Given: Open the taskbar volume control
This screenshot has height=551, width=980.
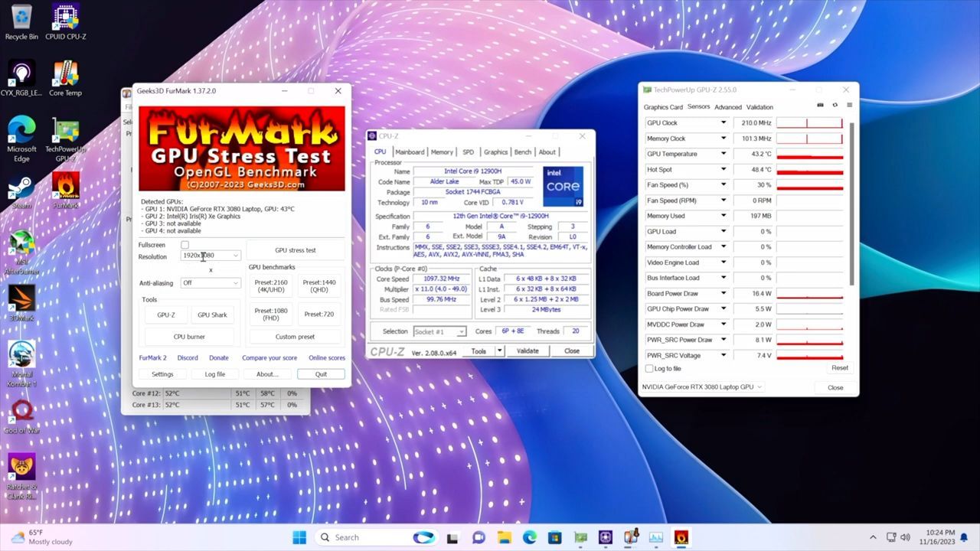Looking at the screenshot, I should [x=906, y=537].
